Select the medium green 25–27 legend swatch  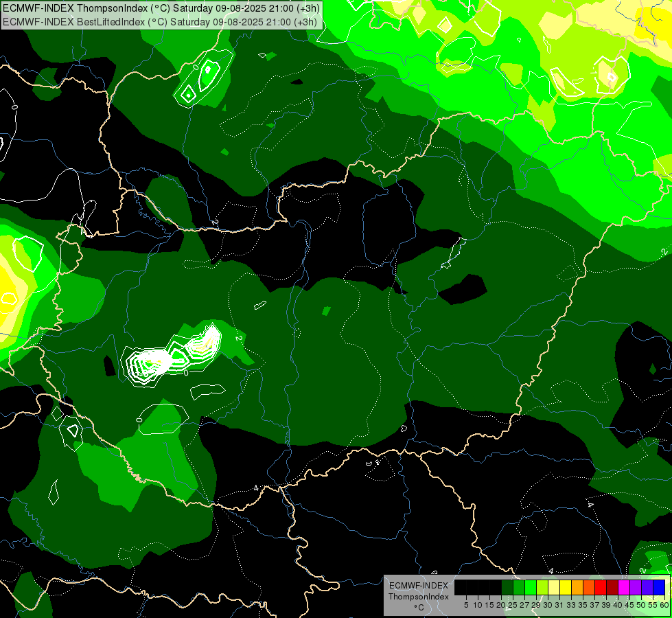tap(519, 587)
